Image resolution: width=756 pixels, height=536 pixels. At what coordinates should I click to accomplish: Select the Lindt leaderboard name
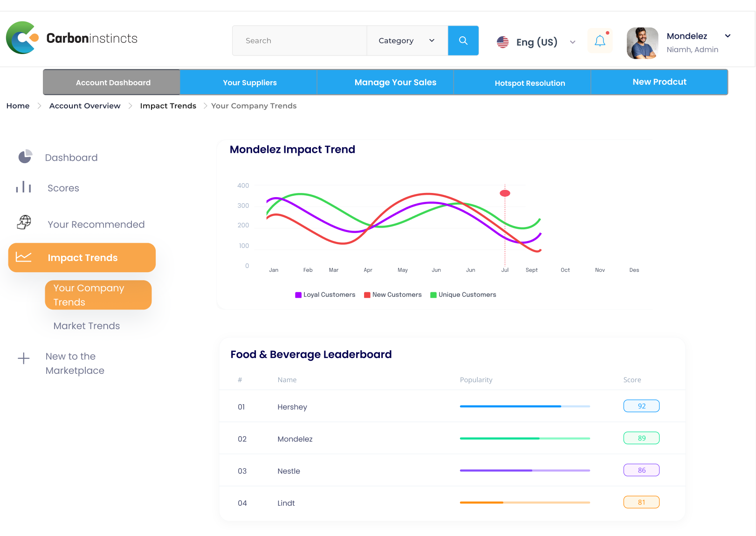(286, 503)
